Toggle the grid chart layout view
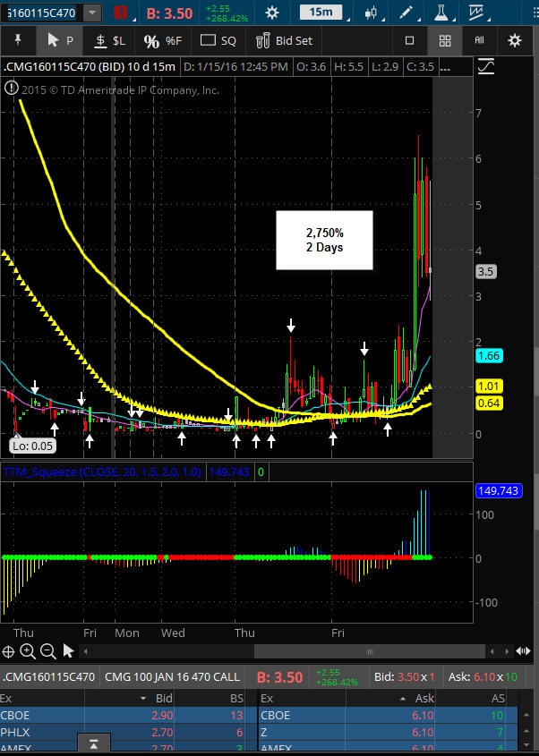Screen dimensions: 539x756 444,41
